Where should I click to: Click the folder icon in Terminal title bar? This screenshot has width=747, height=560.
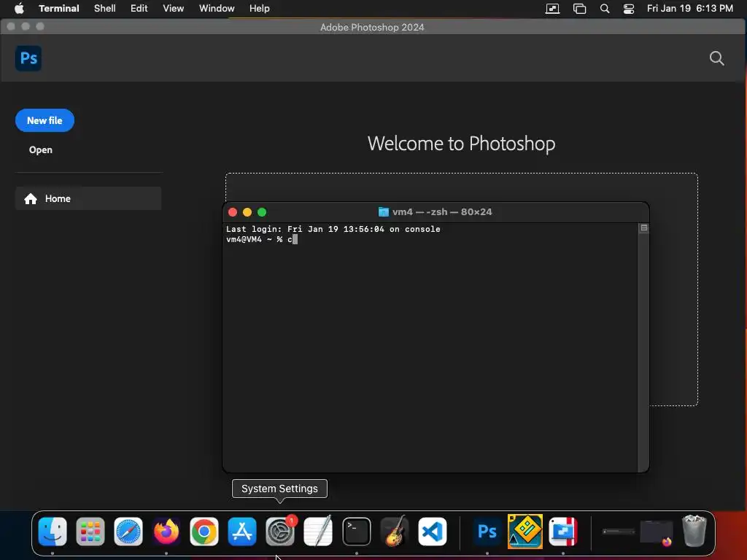pos(383,212)
